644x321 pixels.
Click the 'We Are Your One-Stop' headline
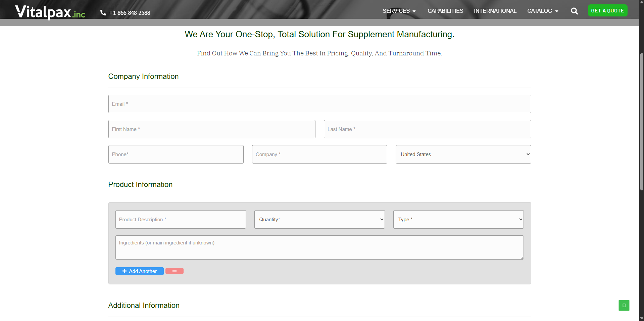pyautogui.click(x=319, y=34)
